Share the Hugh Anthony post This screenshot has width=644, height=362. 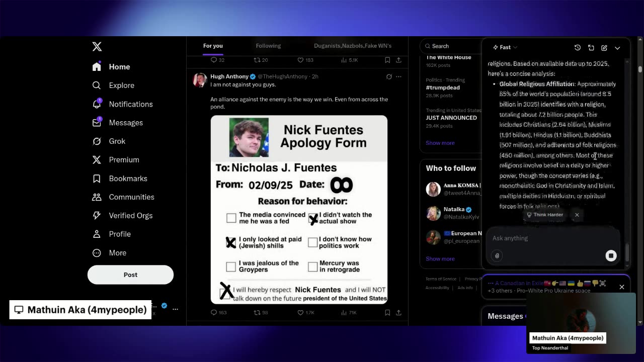pyautogui.click(x=398, y=313)
